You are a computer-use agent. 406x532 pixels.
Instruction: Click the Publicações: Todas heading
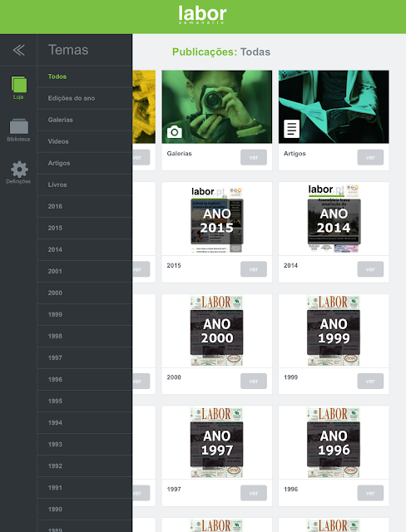pos(221,52)
